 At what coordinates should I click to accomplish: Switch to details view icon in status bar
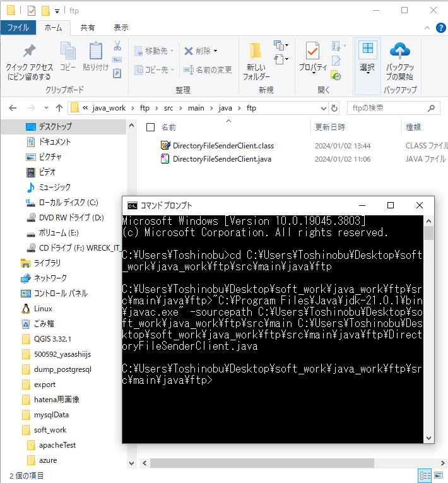pos(425,476)
